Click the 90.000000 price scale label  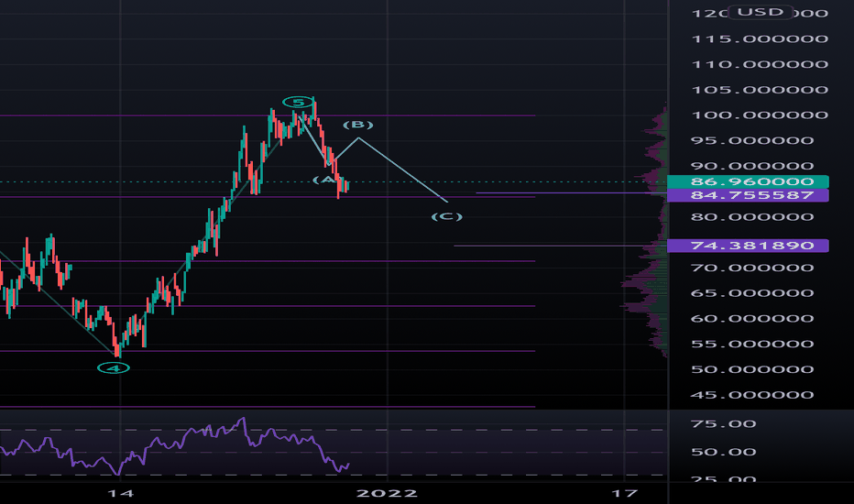[x=752, y=166]
